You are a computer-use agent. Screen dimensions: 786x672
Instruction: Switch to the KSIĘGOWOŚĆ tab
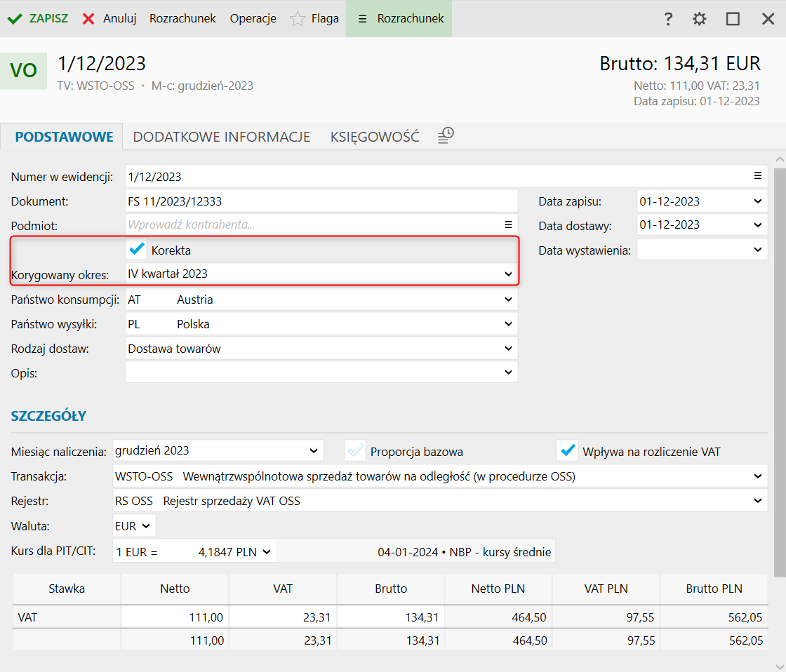coord(375,137)
